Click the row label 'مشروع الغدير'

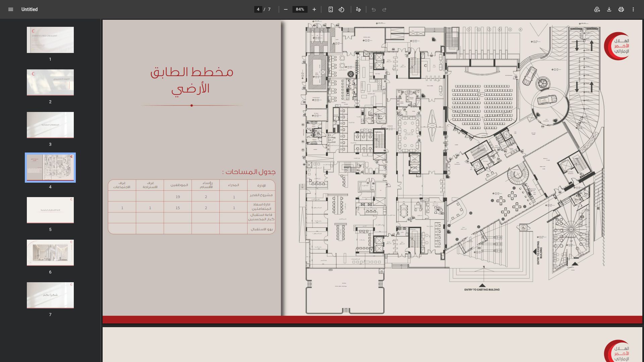(x=261, y=195)
